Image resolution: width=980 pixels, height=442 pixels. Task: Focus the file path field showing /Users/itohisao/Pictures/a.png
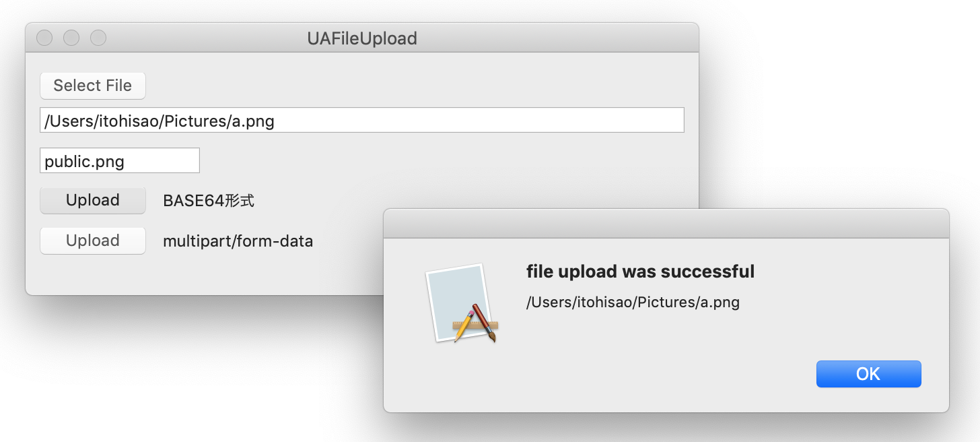click(362, 121)
